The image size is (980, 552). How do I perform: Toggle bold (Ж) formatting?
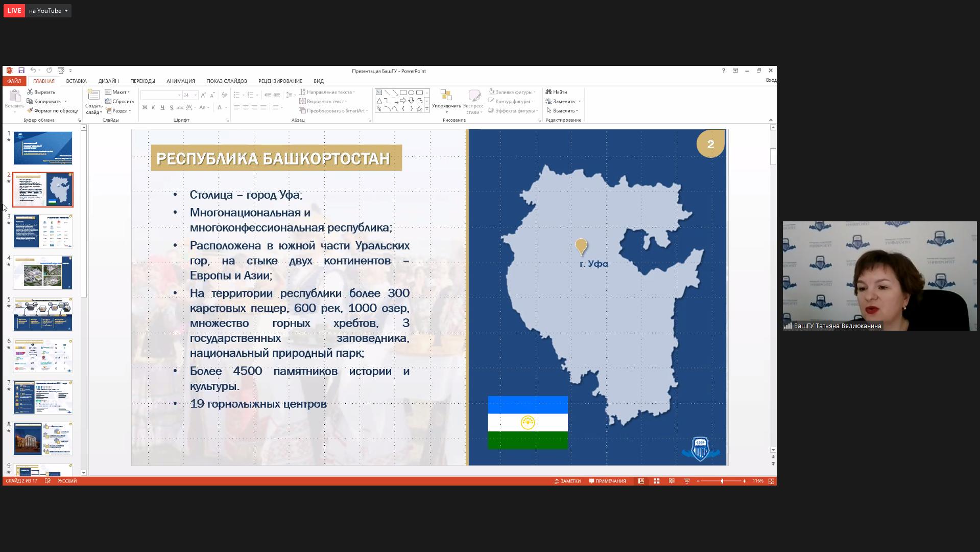[145, 107]
